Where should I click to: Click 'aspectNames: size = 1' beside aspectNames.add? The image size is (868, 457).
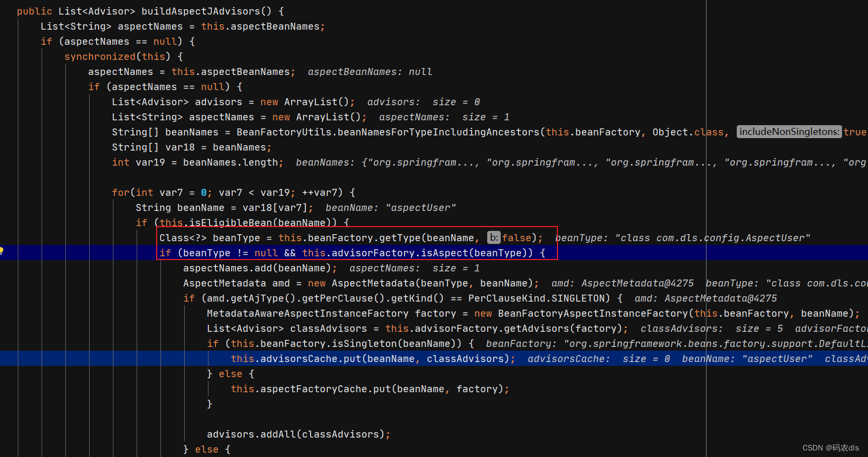coord(414,268)
